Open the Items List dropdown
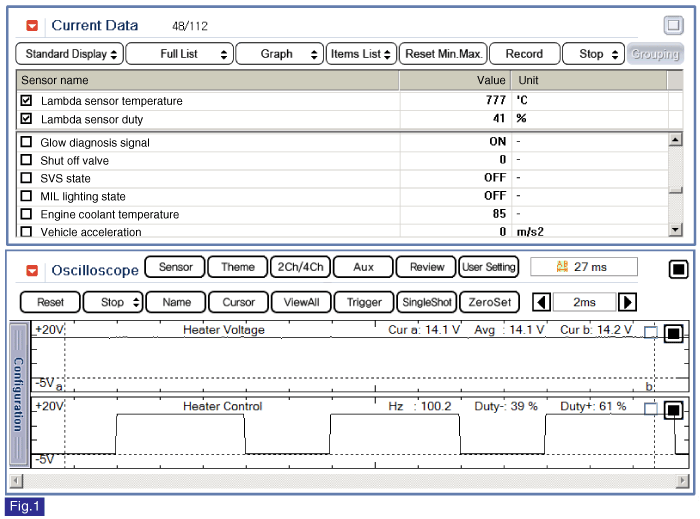Screen dimensions: 700x519 [x=361, y=54]
